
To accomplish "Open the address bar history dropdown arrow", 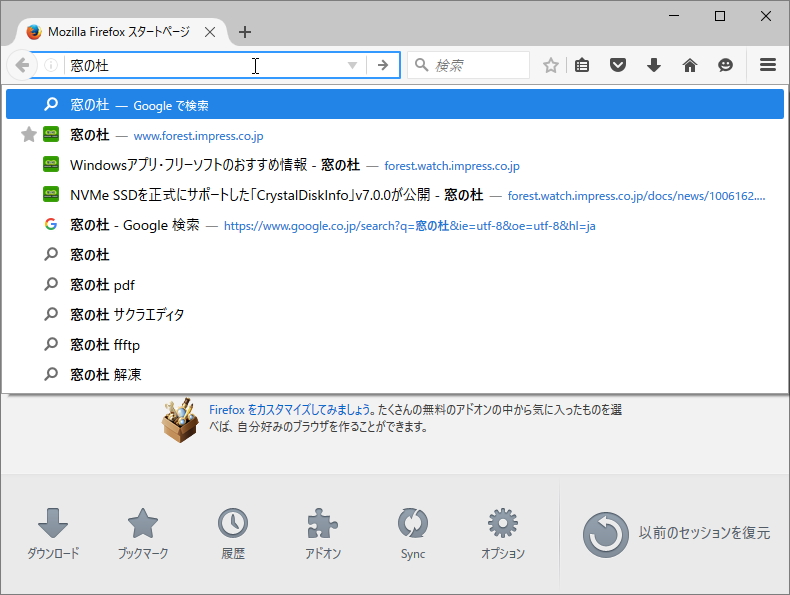I will click(x=352, y=65).
